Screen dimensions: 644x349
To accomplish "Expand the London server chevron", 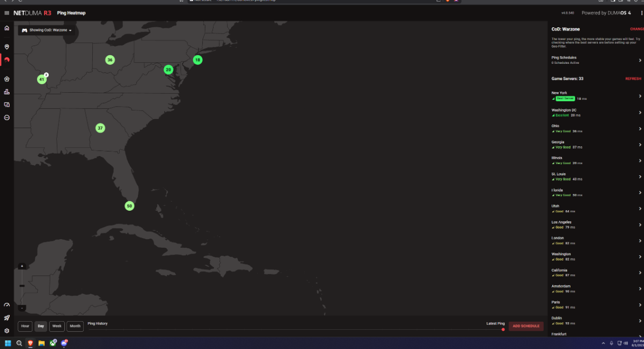I will coord(640,241).
